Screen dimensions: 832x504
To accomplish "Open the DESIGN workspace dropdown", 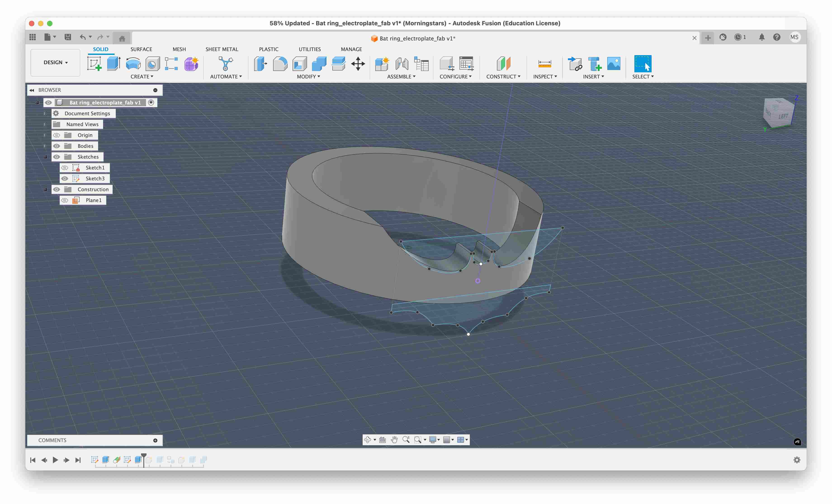I will [55, 62].
